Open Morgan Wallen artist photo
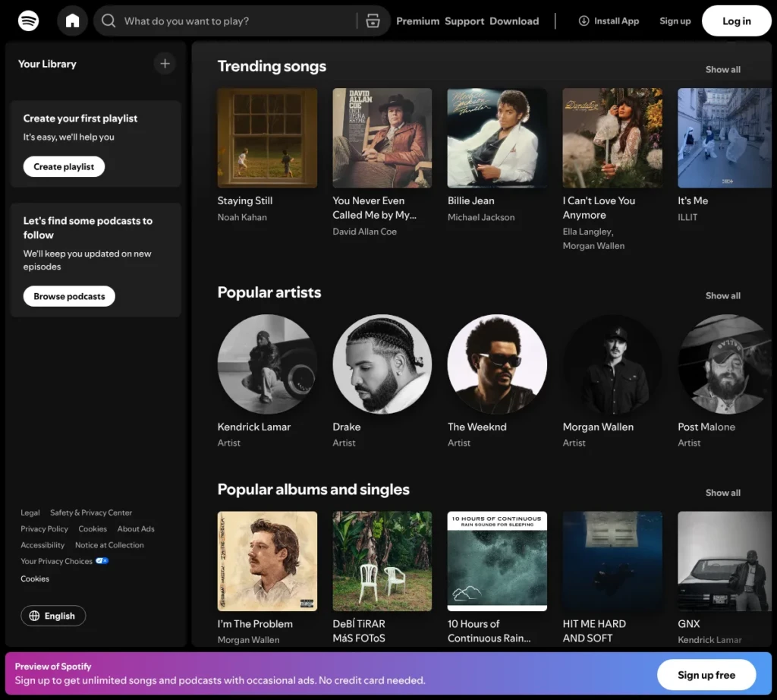Screen dimensions: 777x700 612,364
